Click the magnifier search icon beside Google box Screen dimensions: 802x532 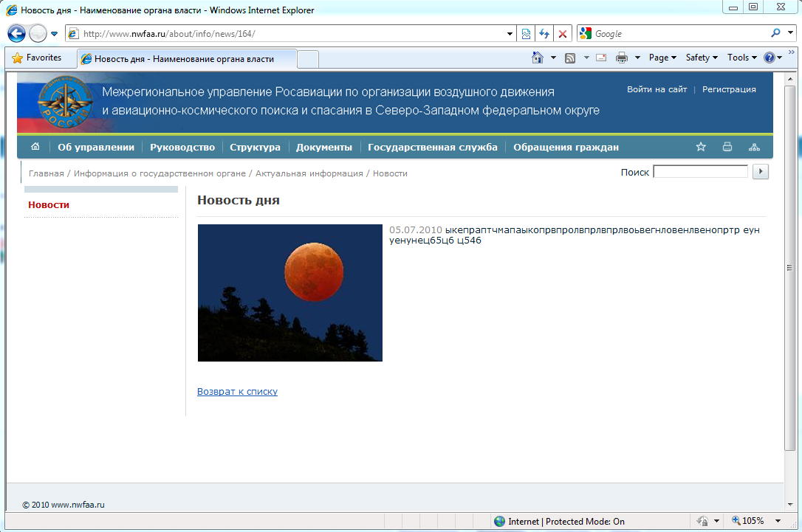tap(775, 33)
